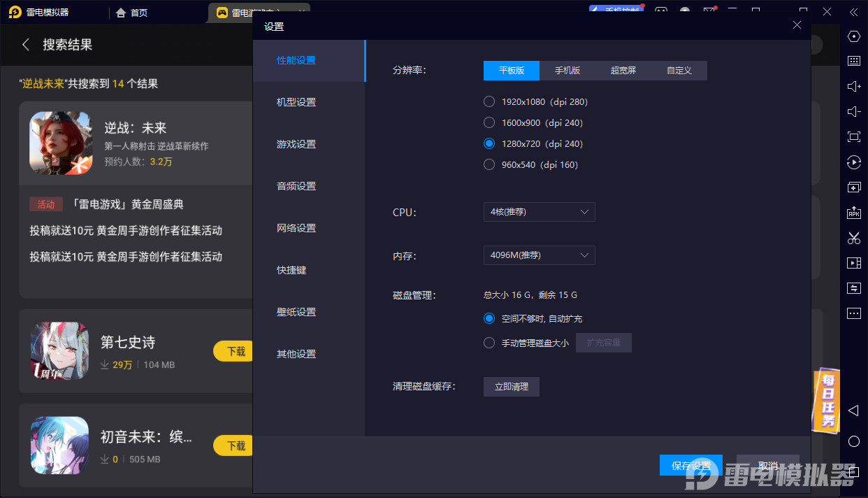Decrease volume via volume-down icon

[x=853, y=111]
